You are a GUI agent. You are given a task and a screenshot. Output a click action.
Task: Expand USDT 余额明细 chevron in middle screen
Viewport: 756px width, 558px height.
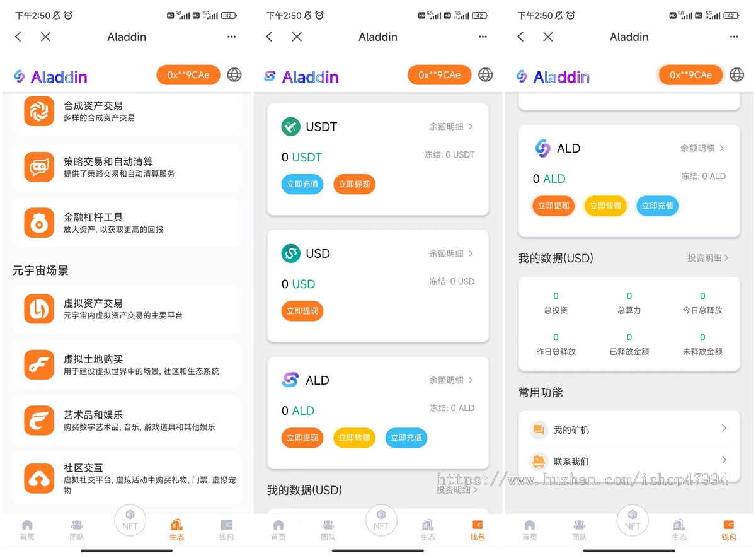[471, 127]
